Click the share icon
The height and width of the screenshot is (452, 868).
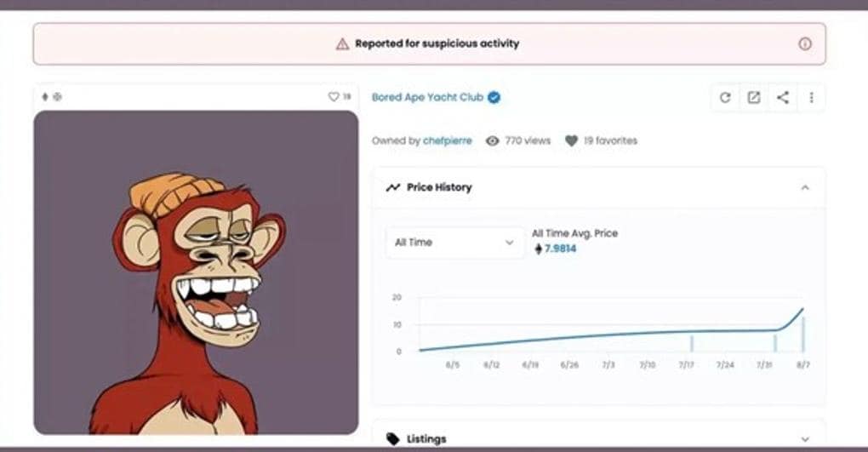[x=782, y=98]
